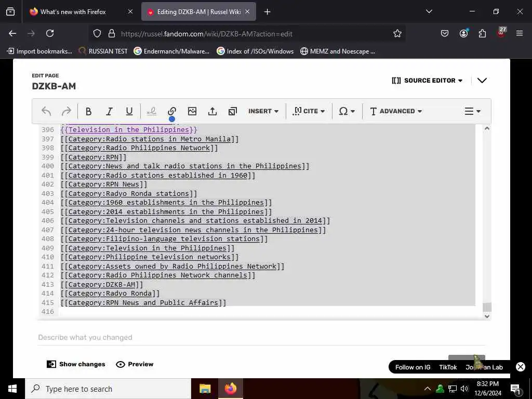
Task: Click Follow on IG in overlay
Action: pyautogui.click(x=413, y=367)
